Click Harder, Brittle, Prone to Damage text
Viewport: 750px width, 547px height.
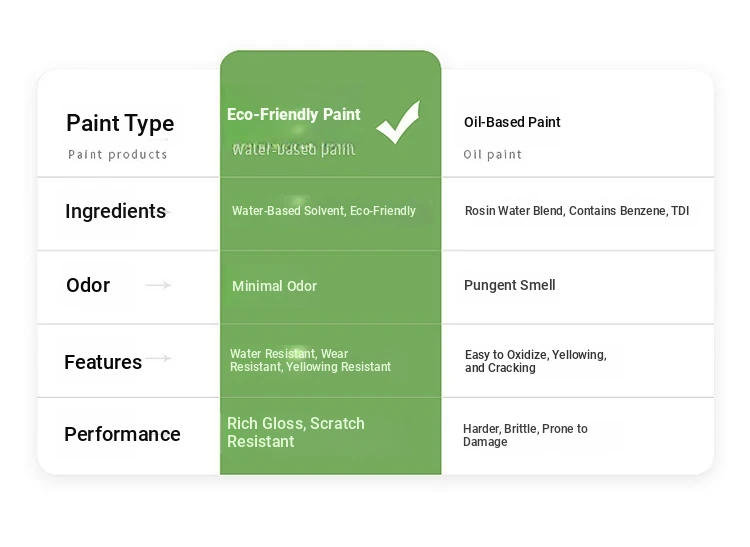click(525, 435)
